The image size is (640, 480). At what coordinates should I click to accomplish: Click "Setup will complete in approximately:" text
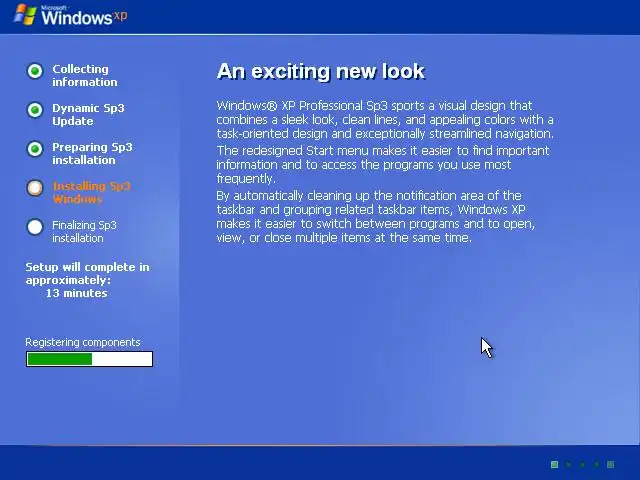tap(87, 273)
